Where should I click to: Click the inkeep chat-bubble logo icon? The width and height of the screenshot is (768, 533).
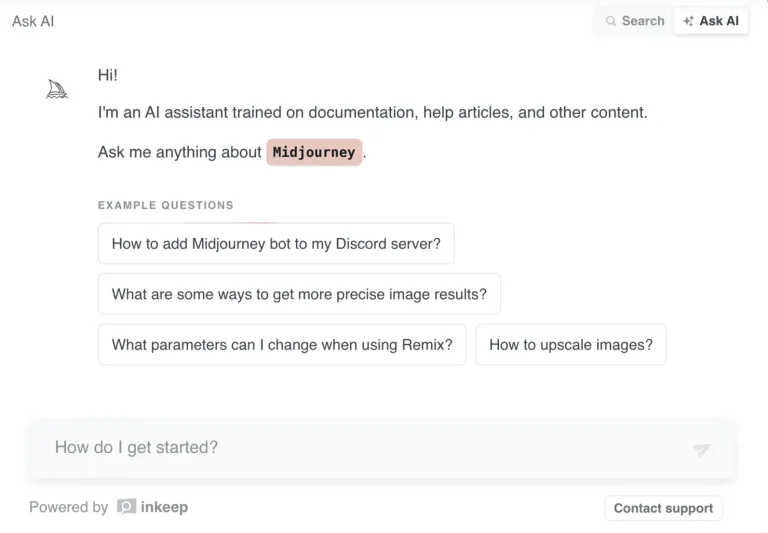(126, 507)
